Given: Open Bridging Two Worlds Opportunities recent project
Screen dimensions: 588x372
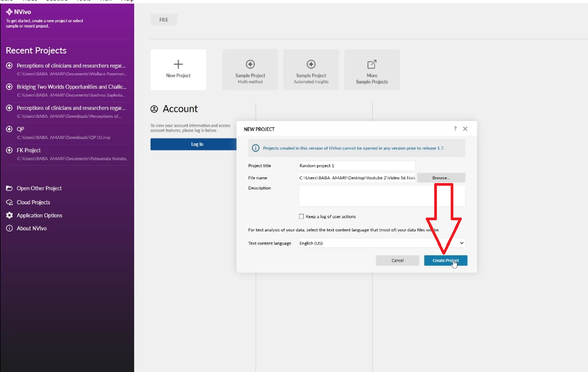Looking at the screenshot, I should tap(67, 90).
